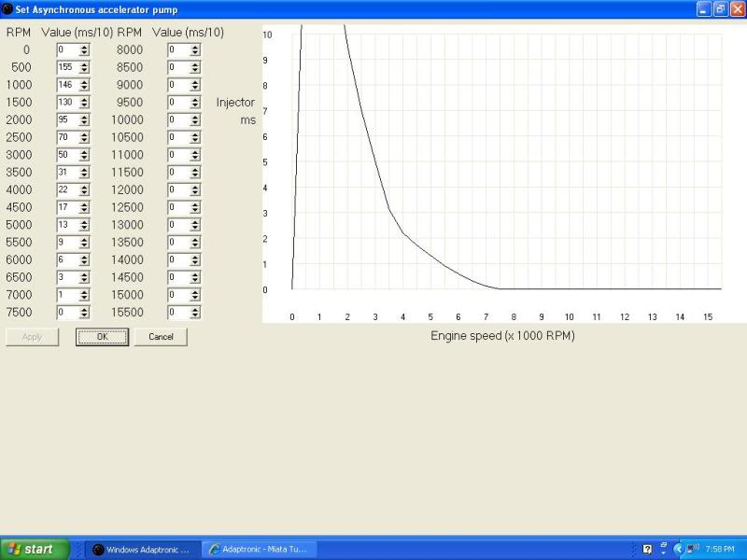Cancel the Set Asynchronous accelerator pump dialog

click(x=160, y=336)
